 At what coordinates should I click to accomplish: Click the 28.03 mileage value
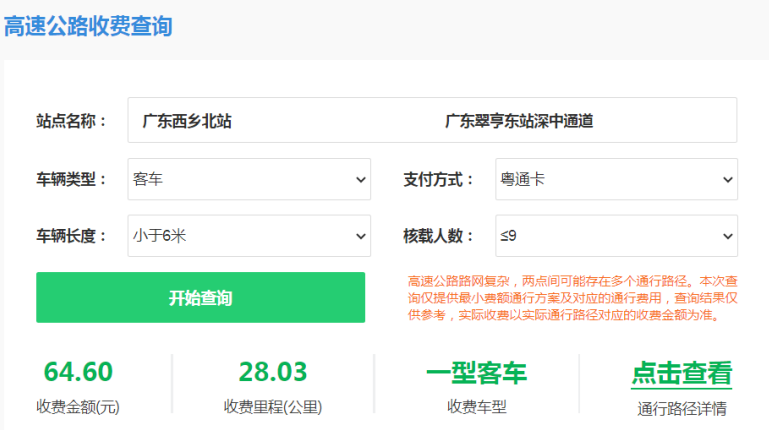[x=273, y=371]
